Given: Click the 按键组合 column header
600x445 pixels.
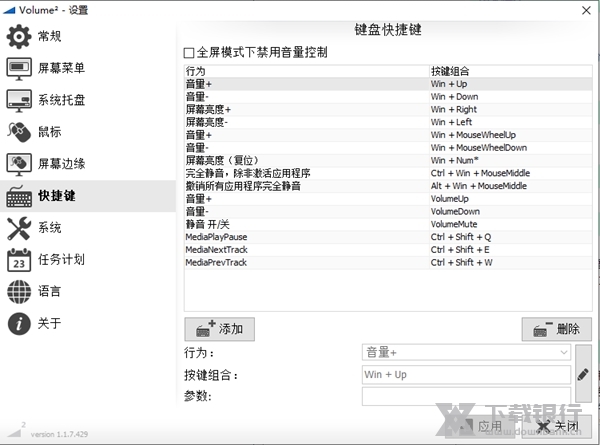Looking at the screenshot, I should click(511, 71).
